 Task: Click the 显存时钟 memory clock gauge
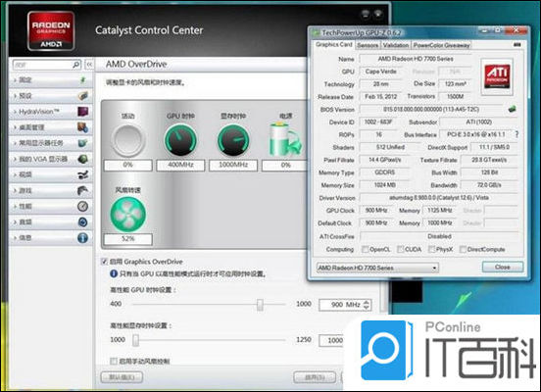233,140
